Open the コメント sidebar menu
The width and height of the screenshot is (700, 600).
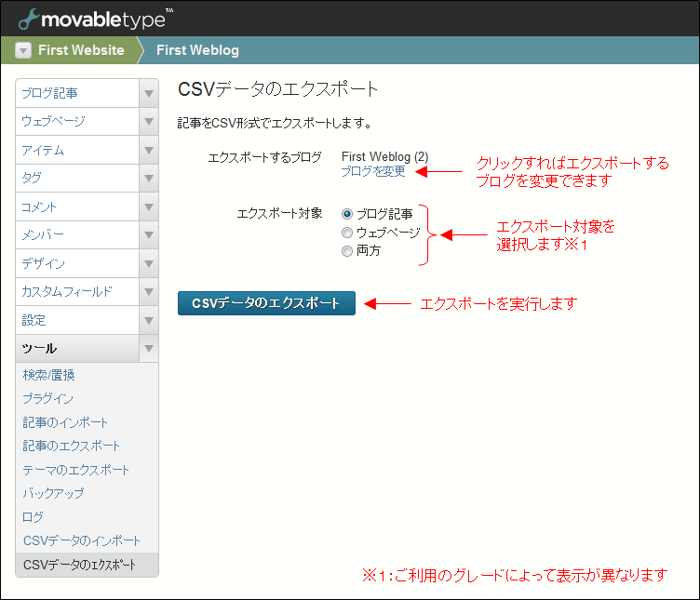(x=77, y=207)
